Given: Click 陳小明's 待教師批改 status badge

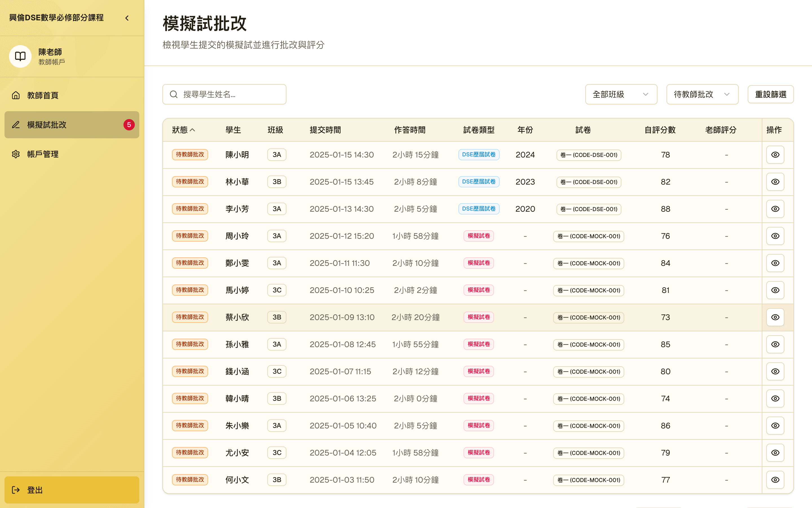Looking at the screenshot, I should (x=190, y=155).
